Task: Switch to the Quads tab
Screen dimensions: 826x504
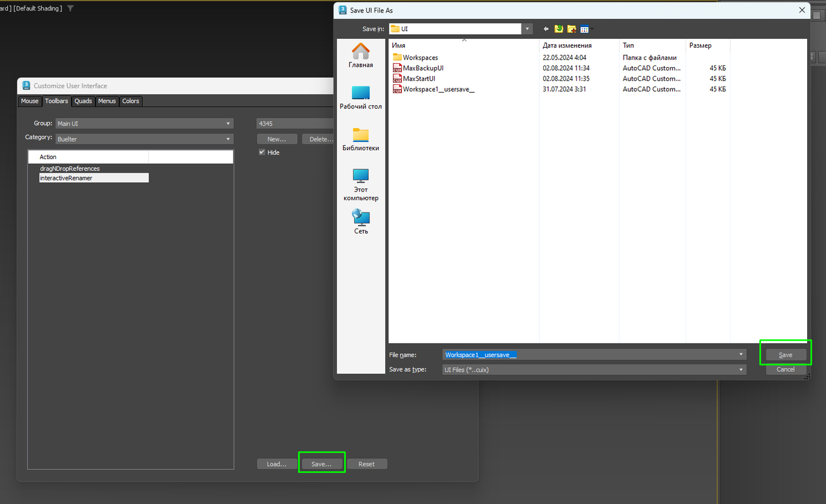Action: pyautogui.click(x=83, y=101)
